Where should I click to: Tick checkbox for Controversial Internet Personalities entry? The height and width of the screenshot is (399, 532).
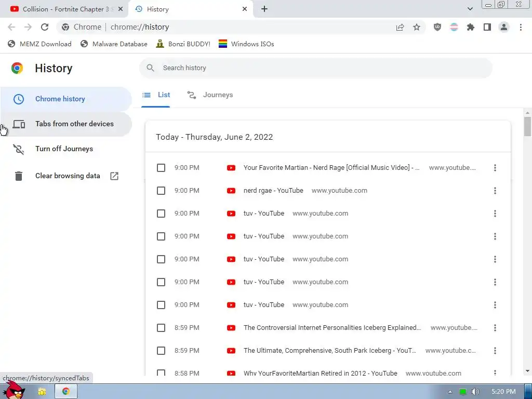161,328
